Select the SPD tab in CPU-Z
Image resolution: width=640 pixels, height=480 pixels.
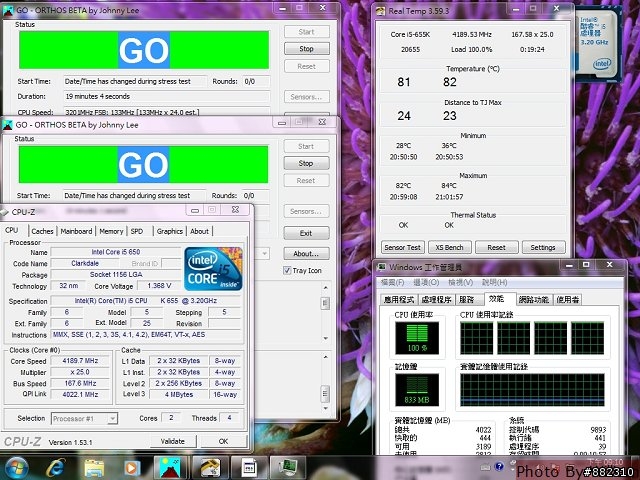pyautogui.click(x=137, y=231)
